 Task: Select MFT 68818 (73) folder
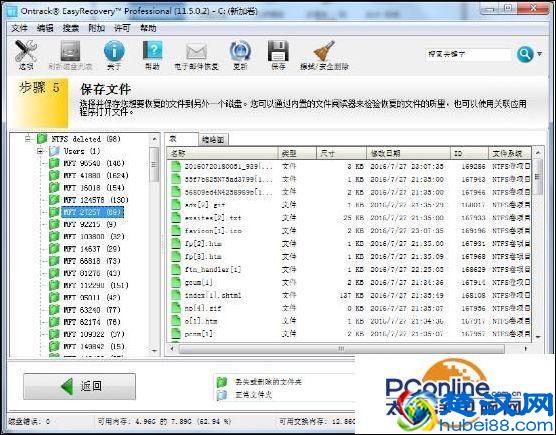click(92, 261)
